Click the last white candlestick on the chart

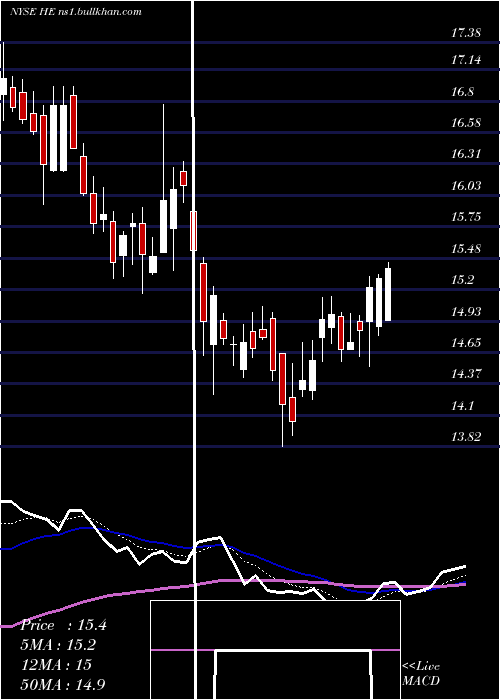pos(388,294)
